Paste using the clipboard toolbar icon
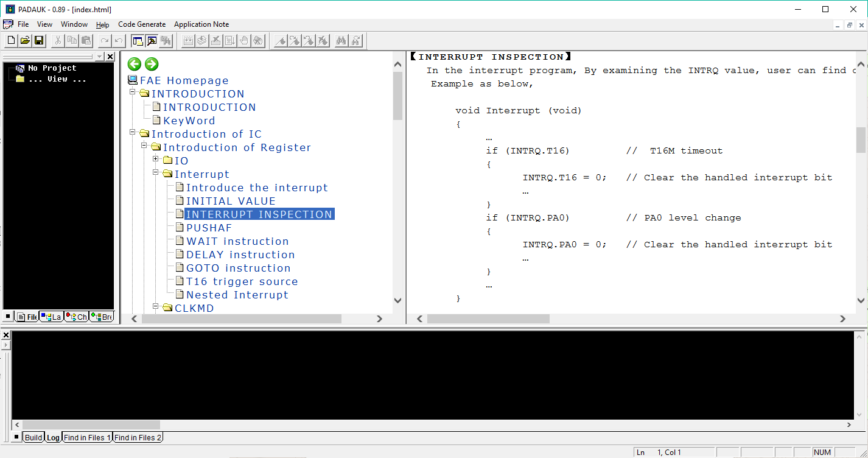Screen dimensions: 868x458 (85, 40)
